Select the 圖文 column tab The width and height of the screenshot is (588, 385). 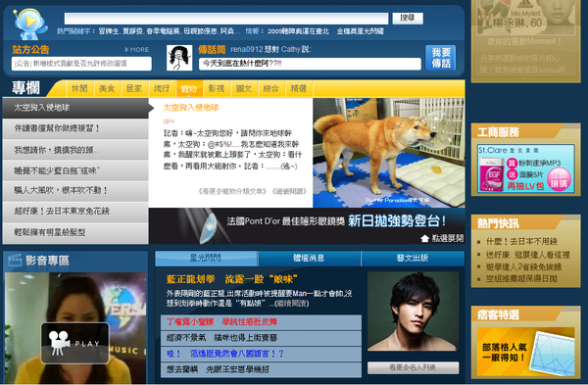point(244,88)
